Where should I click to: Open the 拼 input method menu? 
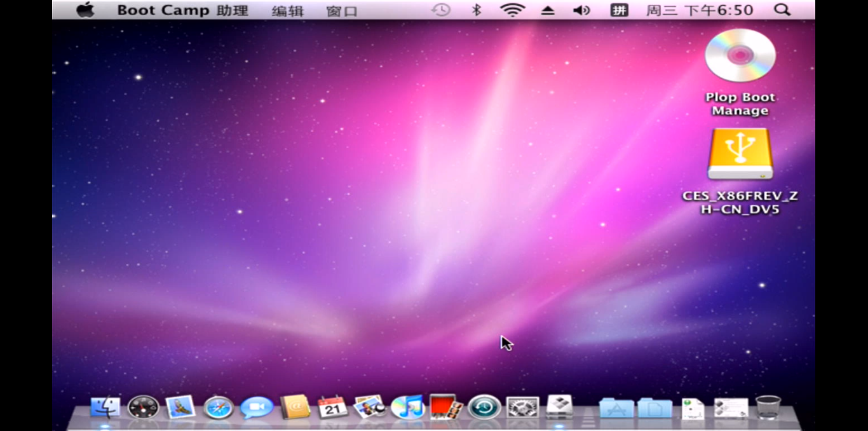[619, 10]
